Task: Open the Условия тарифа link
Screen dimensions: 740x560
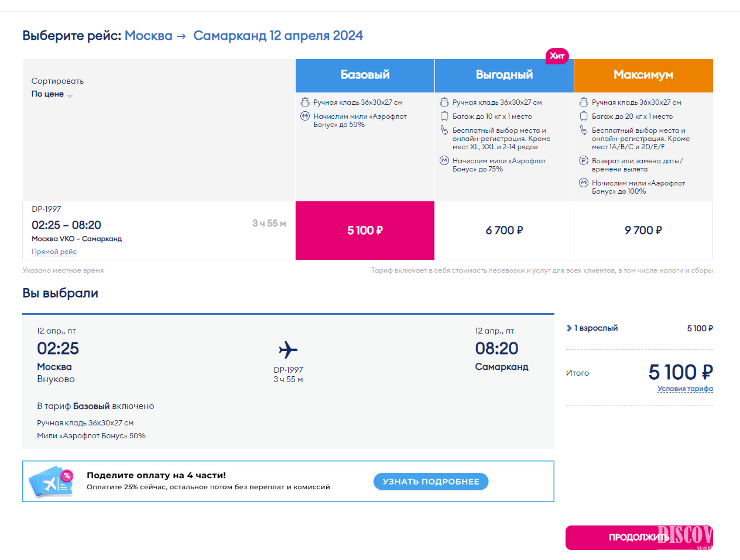Action: coord(684,389)
